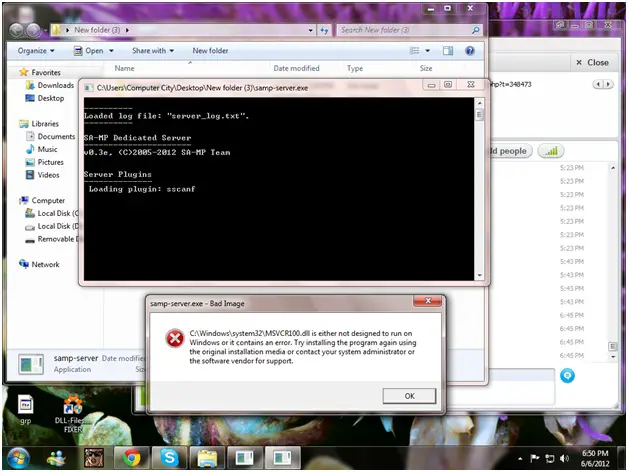Click Google Chrome taskbar icon
Viewport: 628px width, 472px height.
pos(131,458)
